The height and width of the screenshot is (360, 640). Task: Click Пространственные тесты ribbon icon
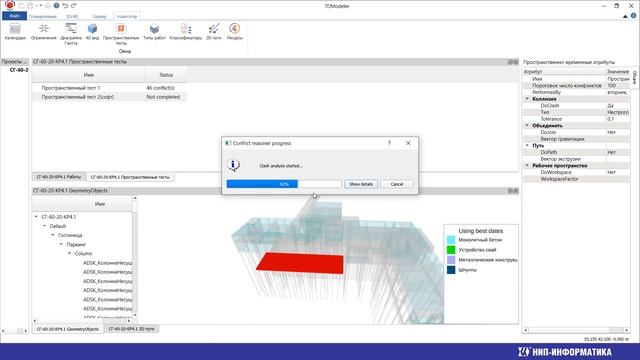point(121,33)
